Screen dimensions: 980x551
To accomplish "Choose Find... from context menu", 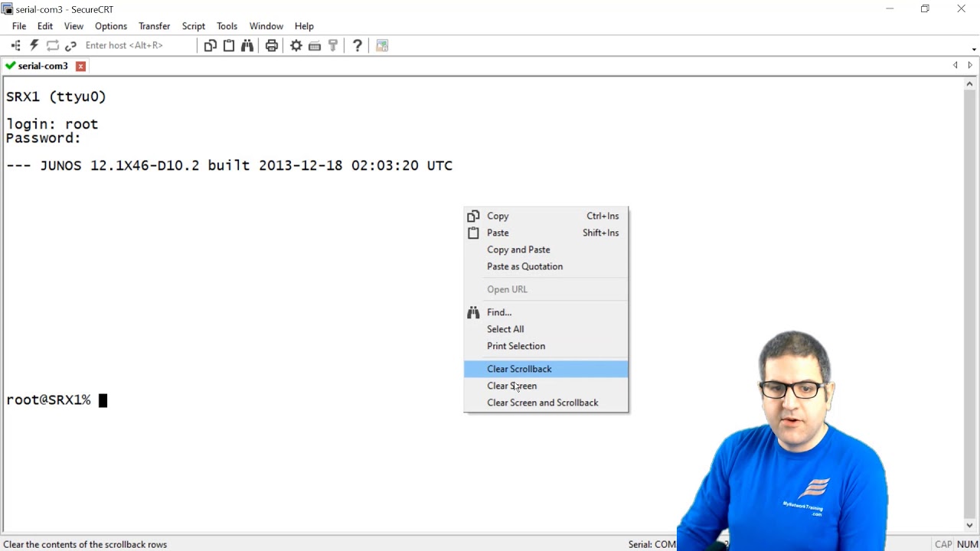I will (x=546, y=312).
